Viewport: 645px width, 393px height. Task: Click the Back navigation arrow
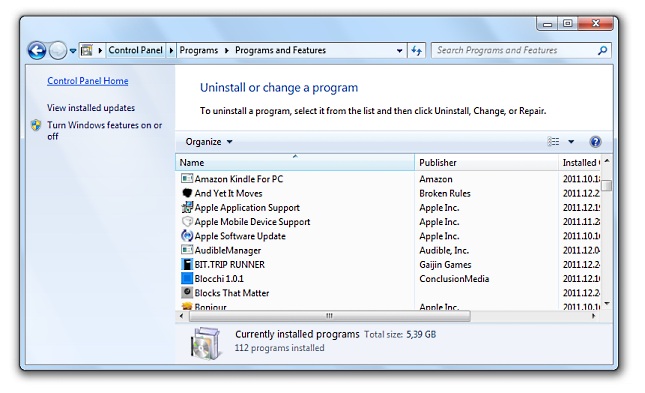click(x=37, y=51)
